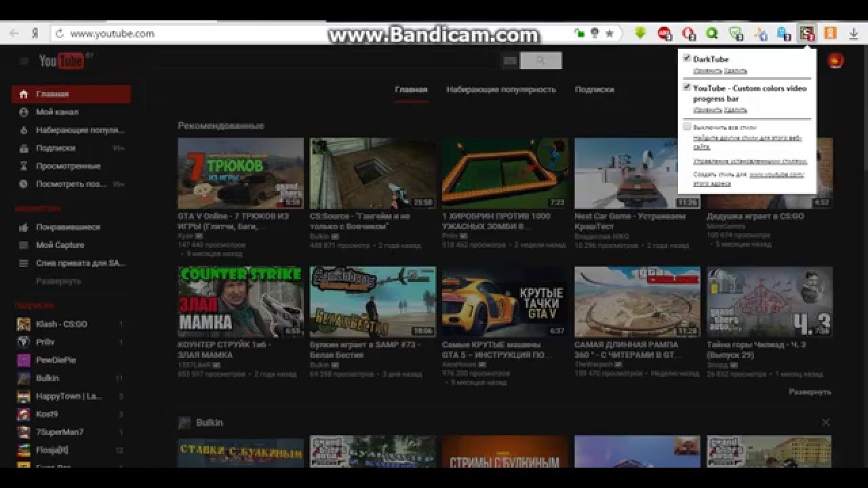The image size is (868, 488).
Task: Expand recommended videos with 'Развернуть' on right
Action: tap(810, 392)
